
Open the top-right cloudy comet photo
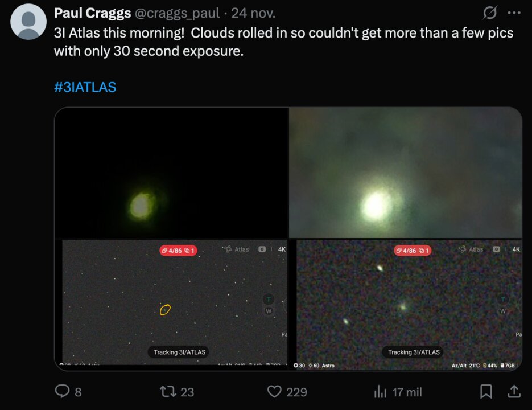(405, 172)
